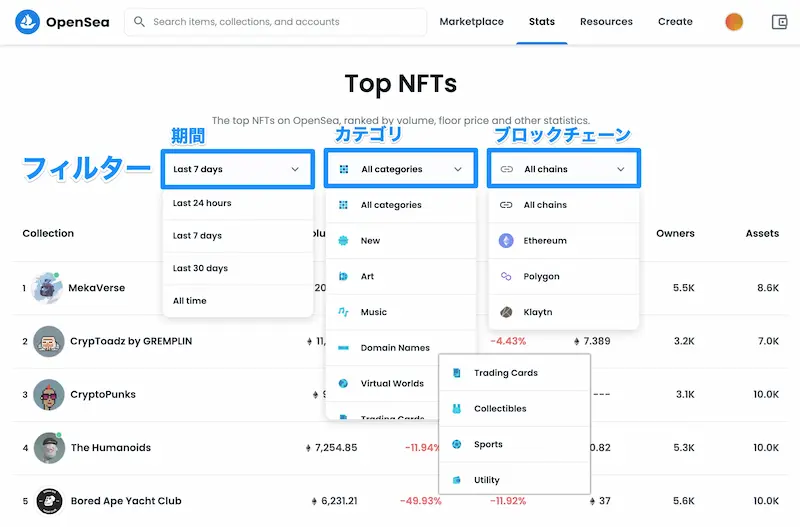The height and width of the screenshot is (527, 800).
Task: Choose Ethereum chain option
Action: tap(564, 241)
